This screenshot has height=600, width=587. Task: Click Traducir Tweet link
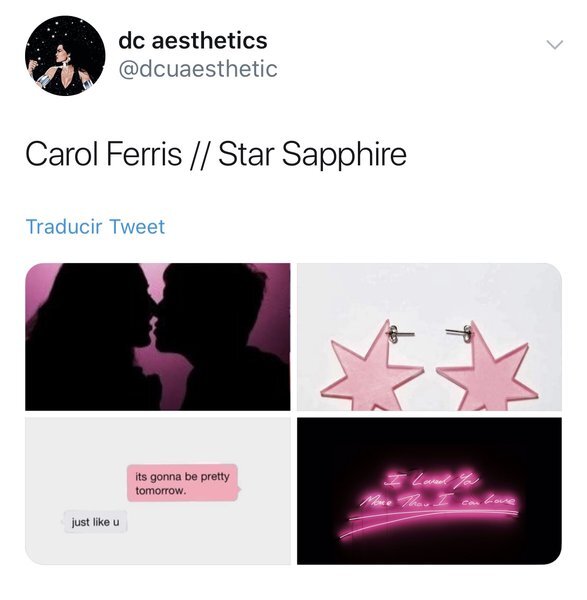tap(95, 227)
